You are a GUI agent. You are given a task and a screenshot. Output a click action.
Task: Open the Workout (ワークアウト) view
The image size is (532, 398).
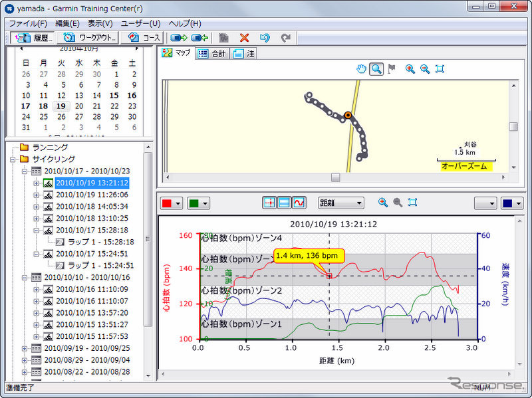(88, 37)
